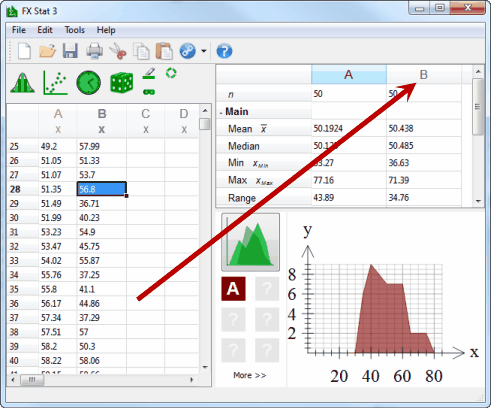
Task: Click the green frequency polygon graph type button
Action: tap(250, 242)
